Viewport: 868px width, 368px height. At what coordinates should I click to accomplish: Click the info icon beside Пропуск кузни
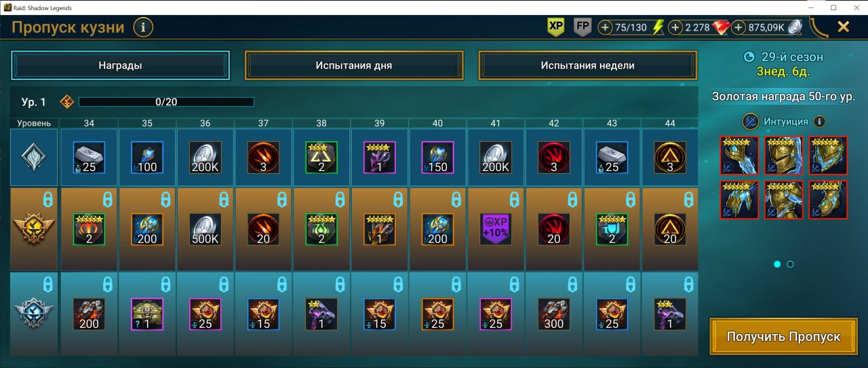point(143,28)
